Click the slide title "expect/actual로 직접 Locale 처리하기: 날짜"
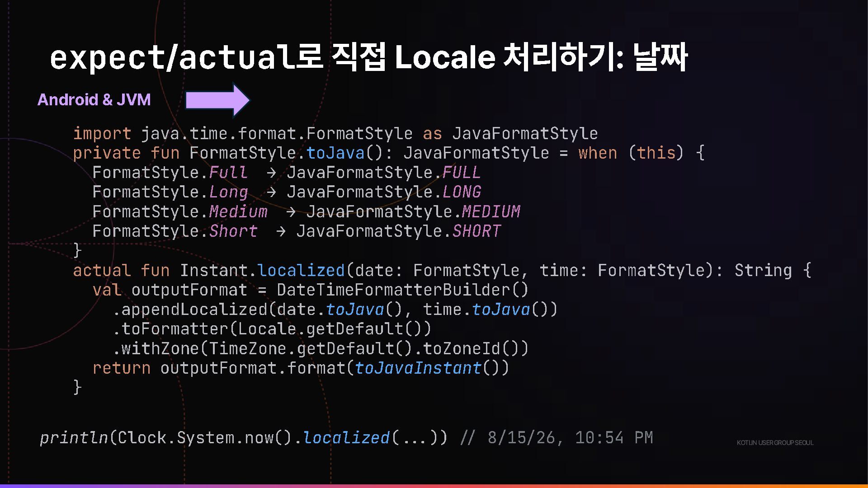The width and height of the screenshot is (868, 488). [x=368, y=57]
